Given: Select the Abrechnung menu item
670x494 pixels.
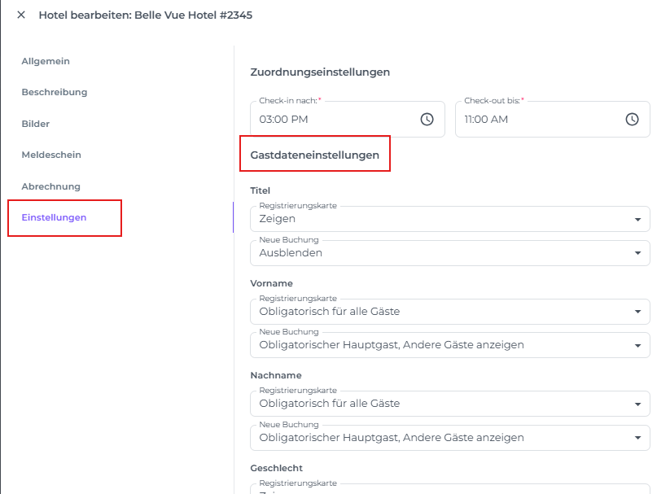Looking at the screenshot, I should coord(51,186).
